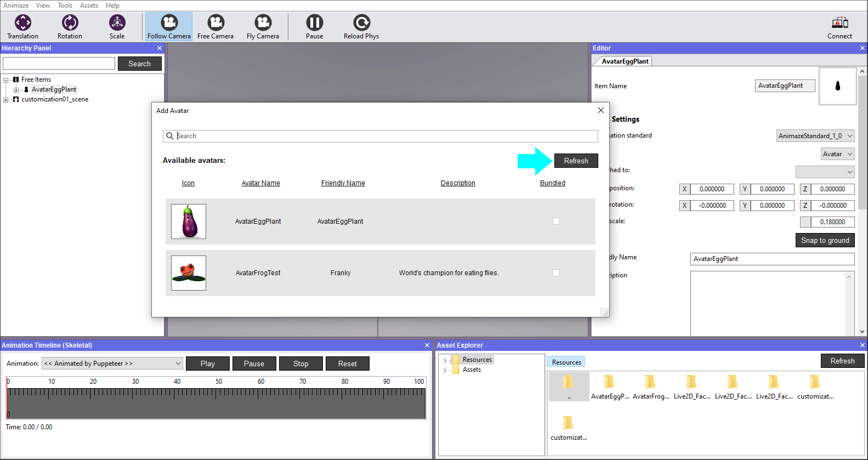Open the Assets menu
Screen dimensions: 868x460
click(89, 5)
